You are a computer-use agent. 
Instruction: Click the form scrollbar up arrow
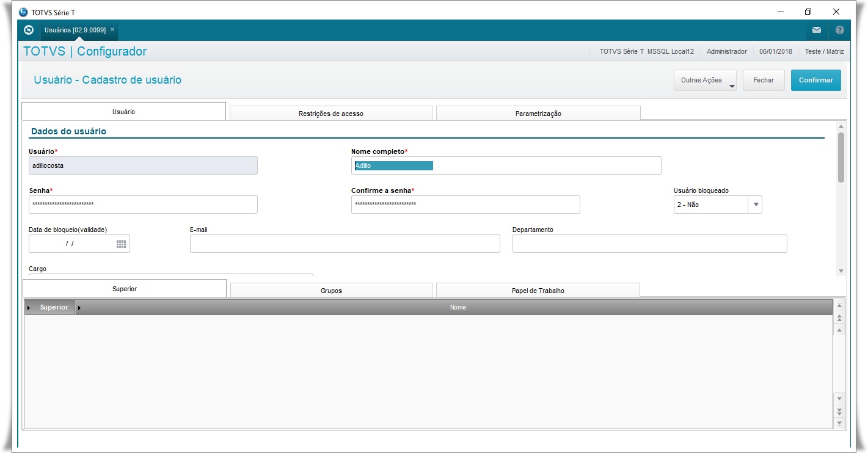pos(841,126)
